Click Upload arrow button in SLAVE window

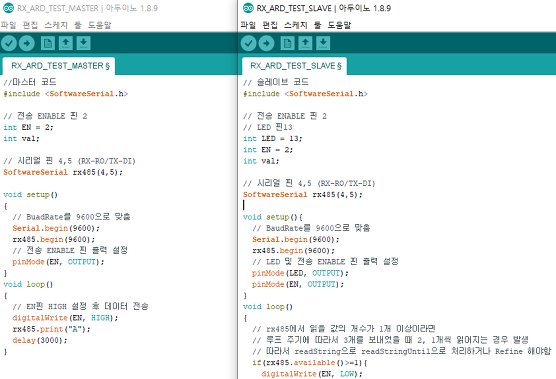pyautogui.click(x=266, y=43)
